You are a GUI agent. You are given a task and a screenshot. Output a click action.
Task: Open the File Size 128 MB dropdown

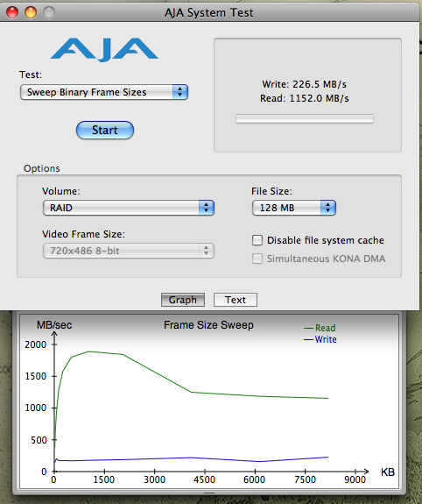pos(294,208)
